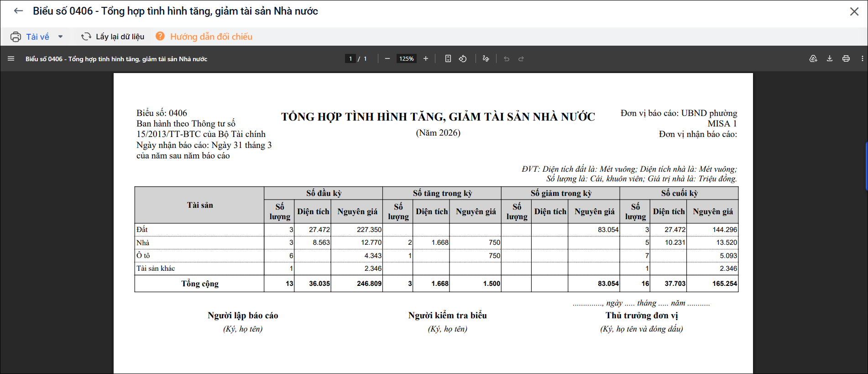
Task: Click the 125% zoom level field
Action: pyautogui.click(x=406, y=58)
